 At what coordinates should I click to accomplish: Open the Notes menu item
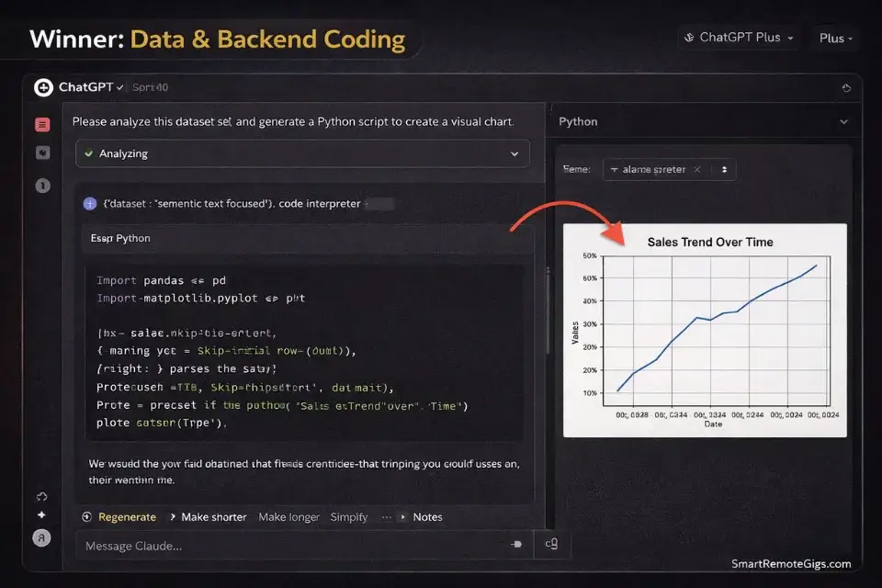[427, 516]
